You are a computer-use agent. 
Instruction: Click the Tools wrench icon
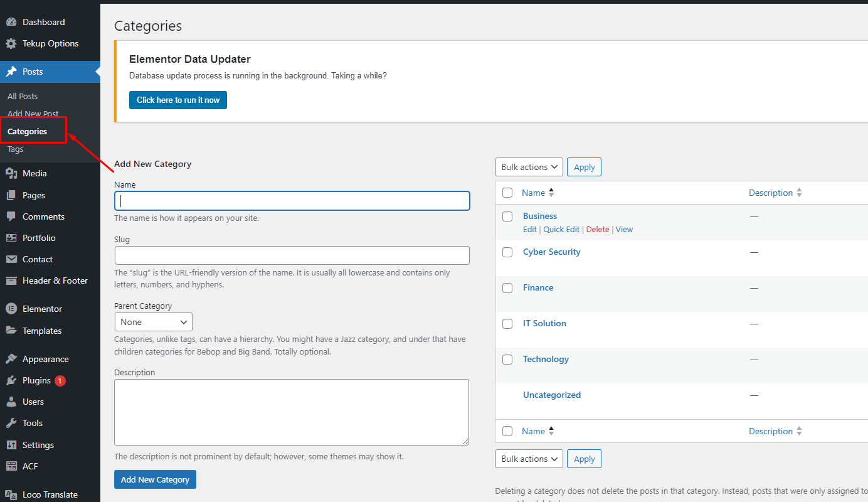coord(11,423)
